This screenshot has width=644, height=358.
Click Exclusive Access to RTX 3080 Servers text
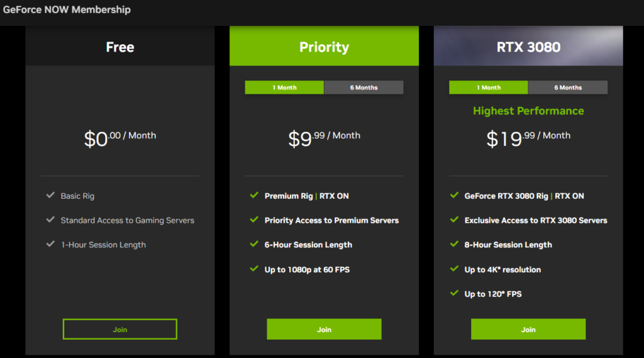point(536,220)
